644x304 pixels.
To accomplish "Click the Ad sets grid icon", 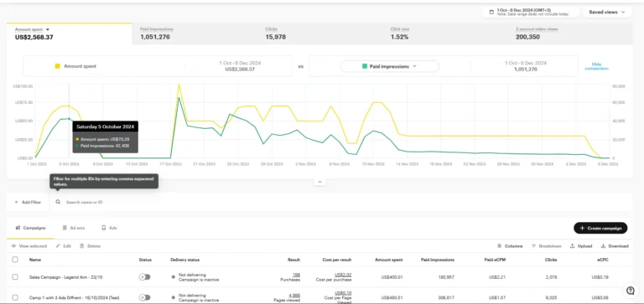I will [x=65, y=228].
